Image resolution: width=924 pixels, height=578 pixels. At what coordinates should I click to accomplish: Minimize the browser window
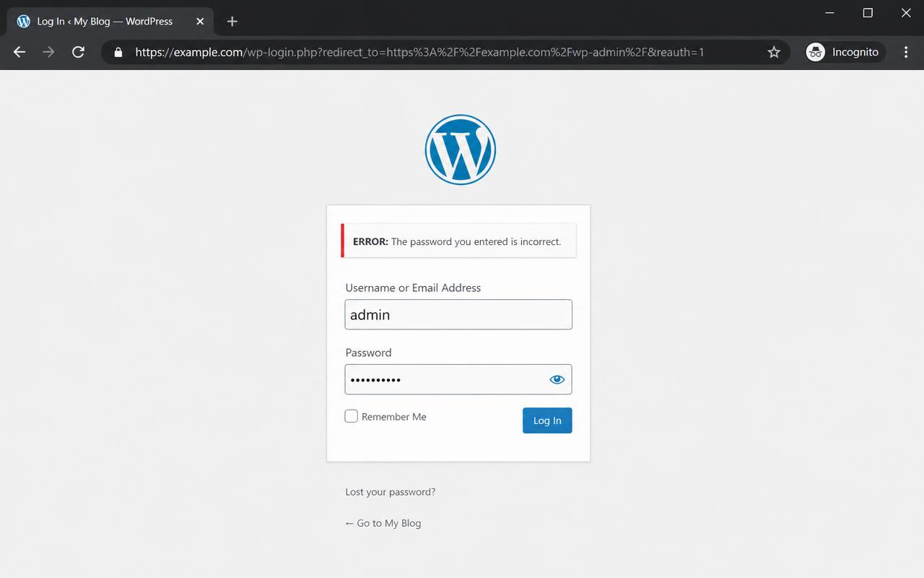point(830,13)
